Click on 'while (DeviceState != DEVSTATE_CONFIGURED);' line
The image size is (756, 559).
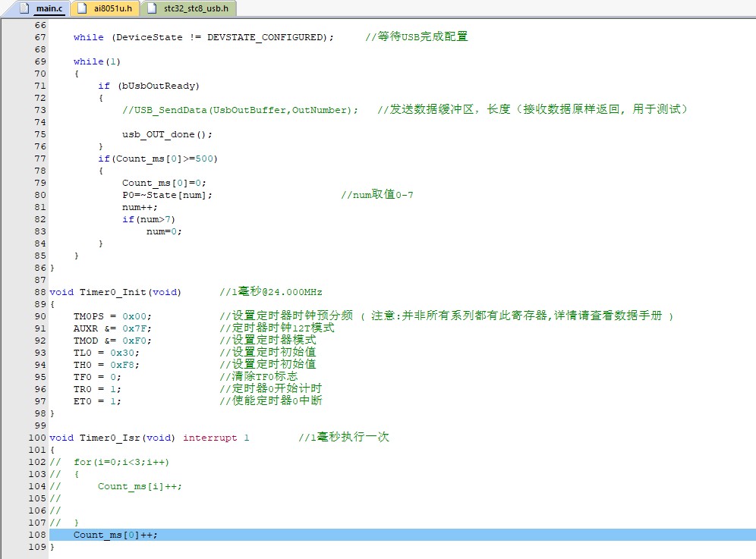point(203,37)
